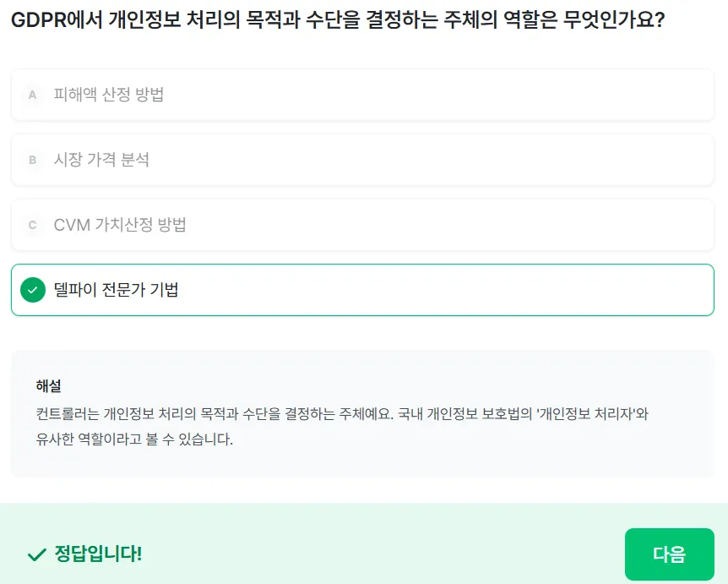Click the letter badge of the first answer
728x584 pixels.
tap(33, 96)
